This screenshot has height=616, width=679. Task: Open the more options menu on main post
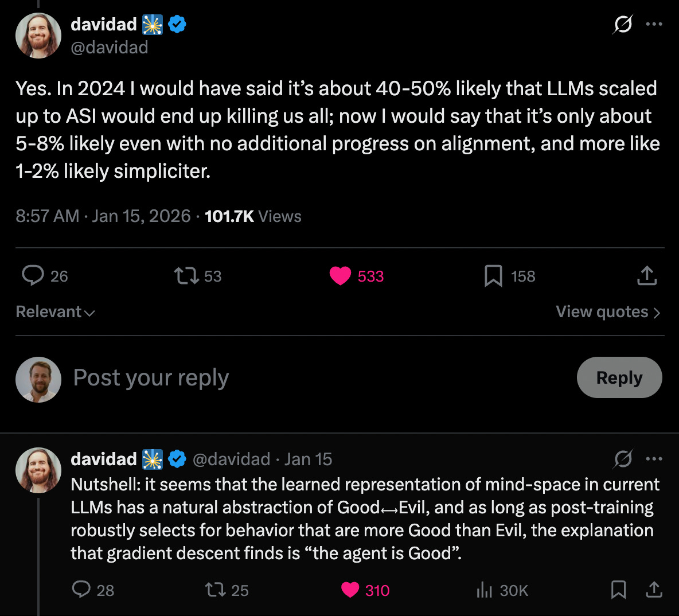pyautogui.click(x=654, y=24)
